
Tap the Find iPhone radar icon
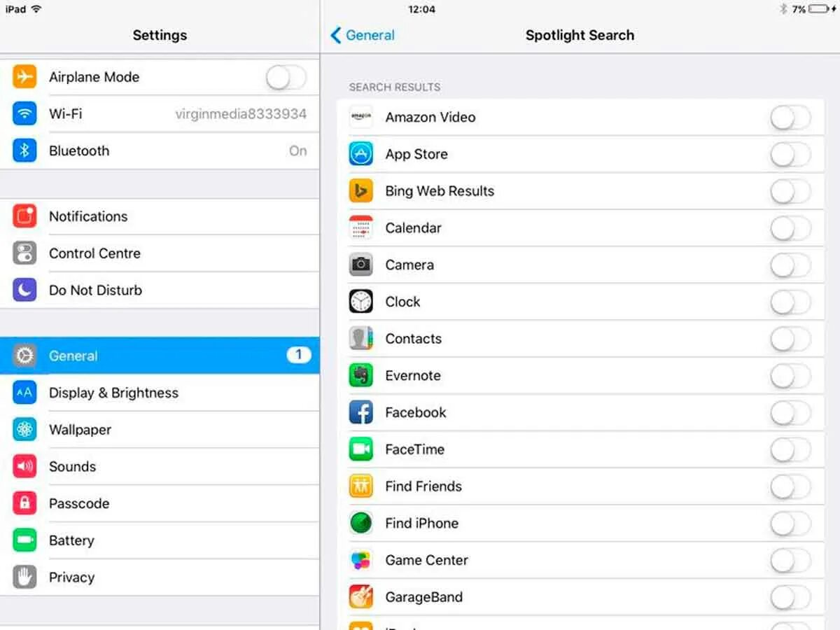click(361, 523)
